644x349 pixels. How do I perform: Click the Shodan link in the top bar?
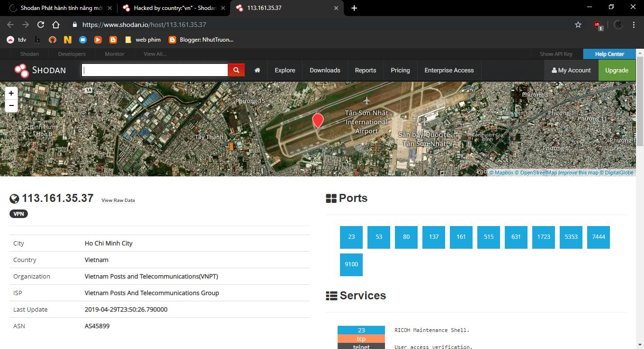(29, 54)
